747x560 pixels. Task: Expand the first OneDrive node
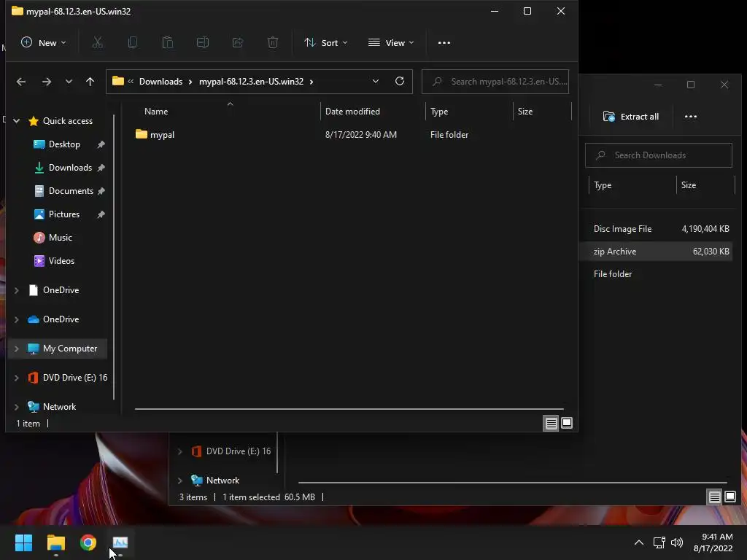[16, 290]
